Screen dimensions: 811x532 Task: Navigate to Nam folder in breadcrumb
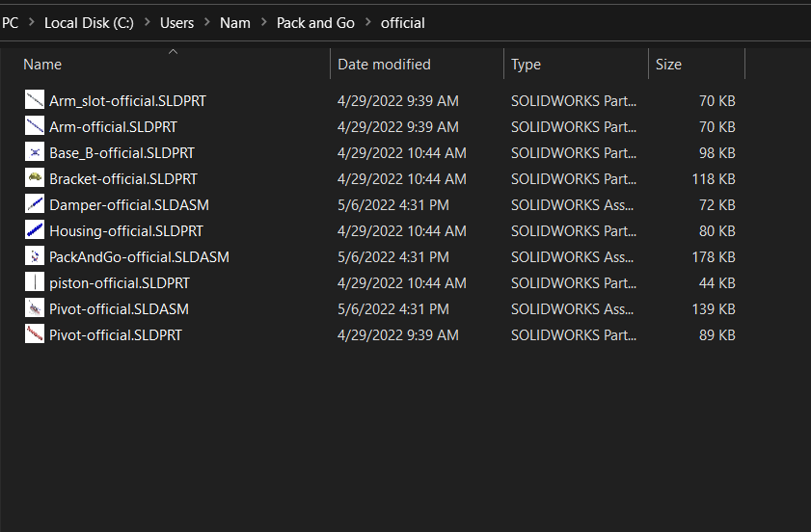point(235,23)
